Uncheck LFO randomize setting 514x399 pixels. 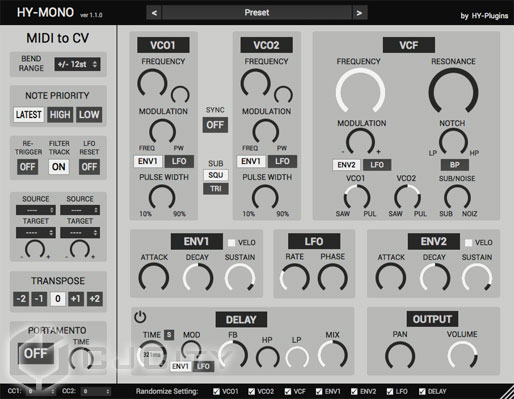[x=390, y=391]
